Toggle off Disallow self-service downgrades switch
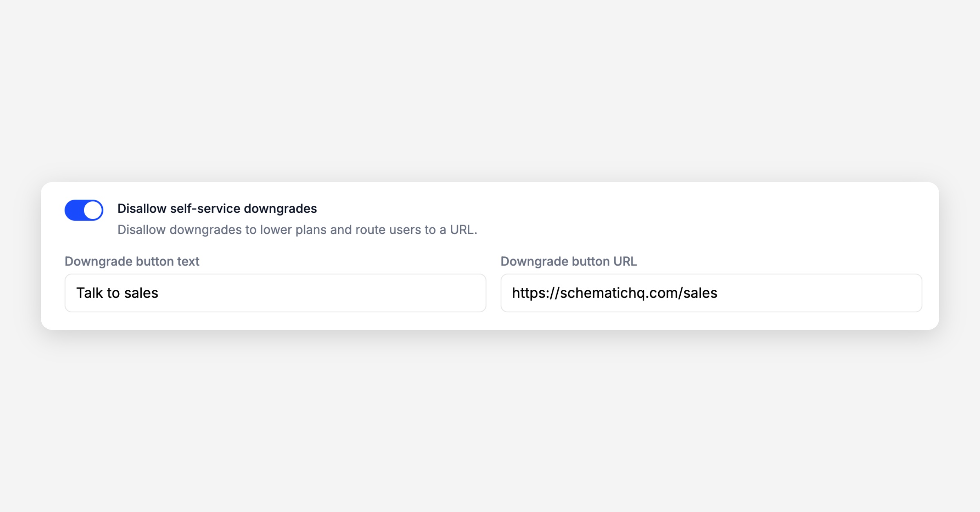The width and height of the screenshot is (980, 512). tap(84, 210)
